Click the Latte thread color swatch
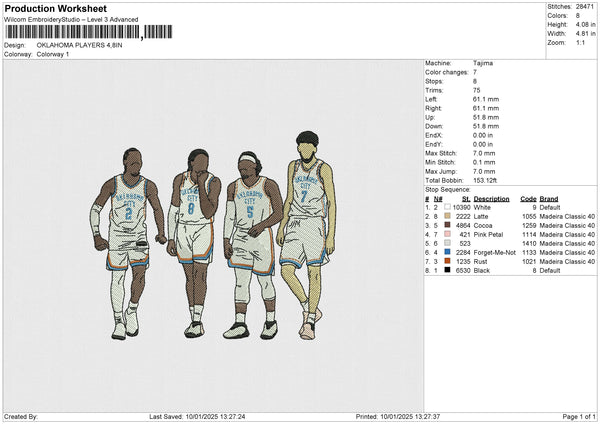This screenshot has width=600, height=424. pos(447,216)
